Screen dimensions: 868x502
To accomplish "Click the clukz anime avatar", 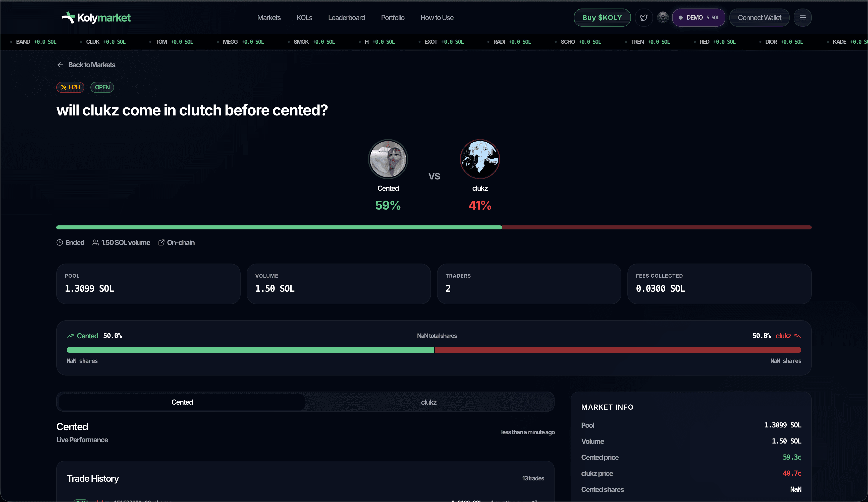I will tap(480, 159).
